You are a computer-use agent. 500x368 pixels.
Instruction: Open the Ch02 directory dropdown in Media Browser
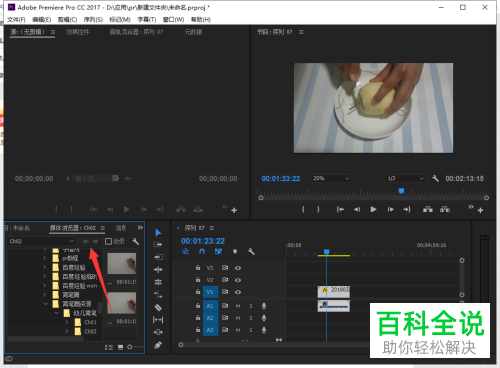(x=41, y=241)
